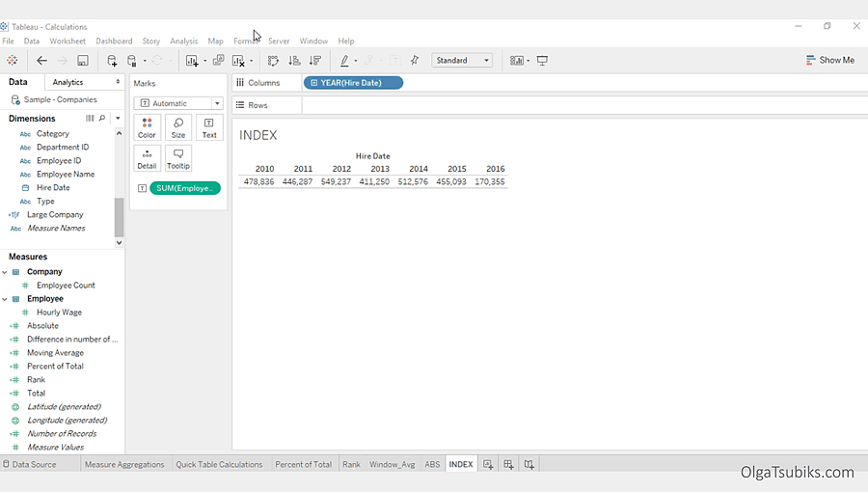The image size is (868, 492).
Task: Open the Worksheet menu
Action: click(x=68, y=41)
